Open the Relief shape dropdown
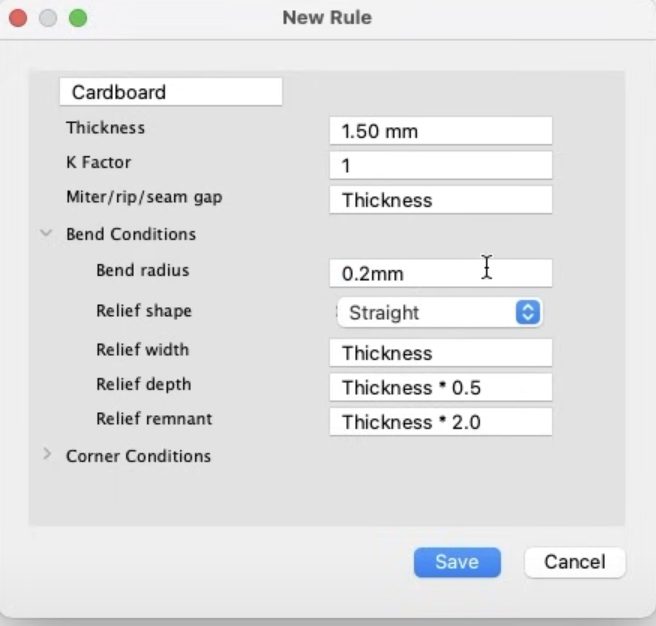 (439, 312)
